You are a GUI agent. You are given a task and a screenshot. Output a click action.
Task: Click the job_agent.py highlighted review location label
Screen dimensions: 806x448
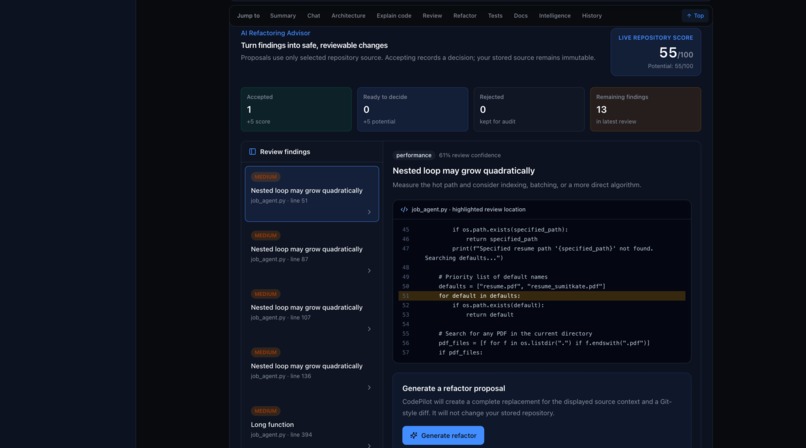[x=468, y=210]
